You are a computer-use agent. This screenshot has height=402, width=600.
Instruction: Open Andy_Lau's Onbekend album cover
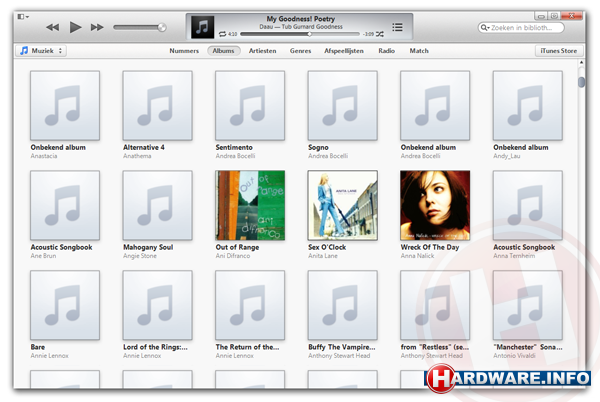pos(528,106)
